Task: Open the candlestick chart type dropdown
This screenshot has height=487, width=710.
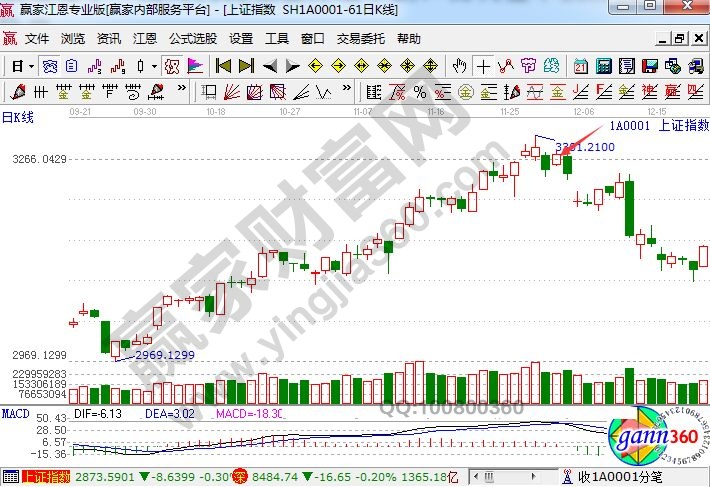Action: pos(153,66)
